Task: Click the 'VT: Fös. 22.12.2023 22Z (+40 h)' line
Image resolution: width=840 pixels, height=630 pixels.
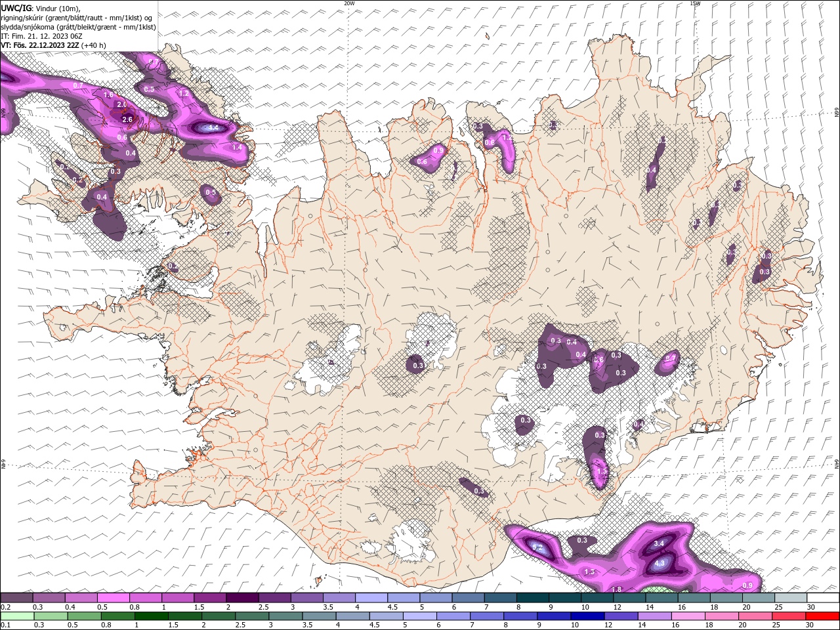Action: click(54, 45)
